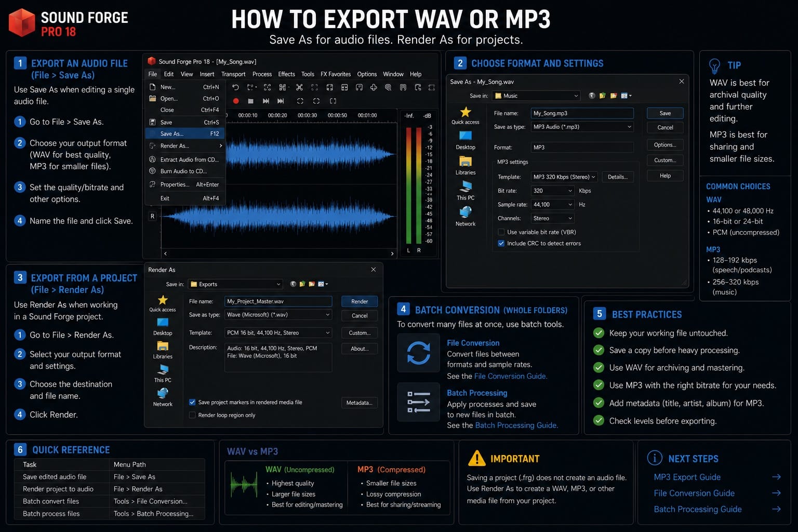Click Quick access star in Render As dialog
Image resolution: width=798 pixels, height=532 pixels.
click(x=163, y=300)
